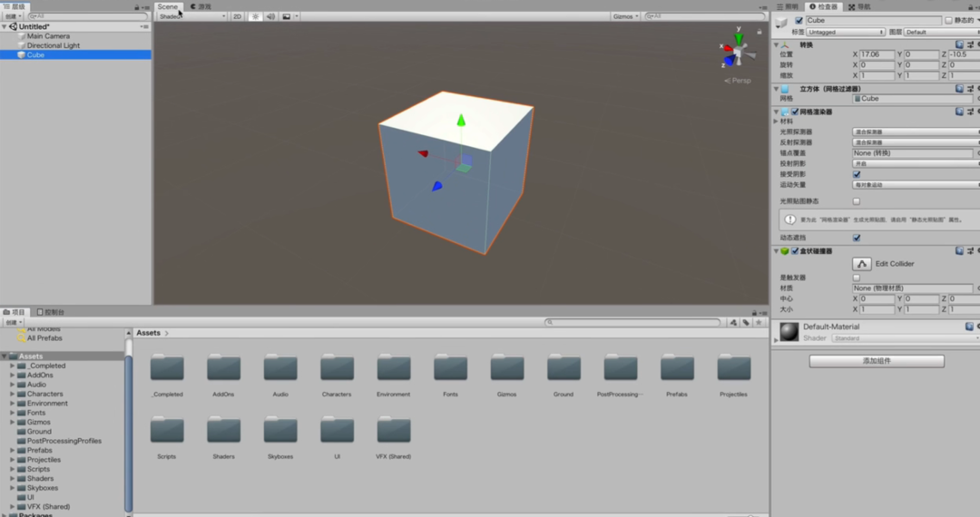Screen dimensions: 980x517
Task: Open the 投射阴影 dropdown
Action: point(916,163)
